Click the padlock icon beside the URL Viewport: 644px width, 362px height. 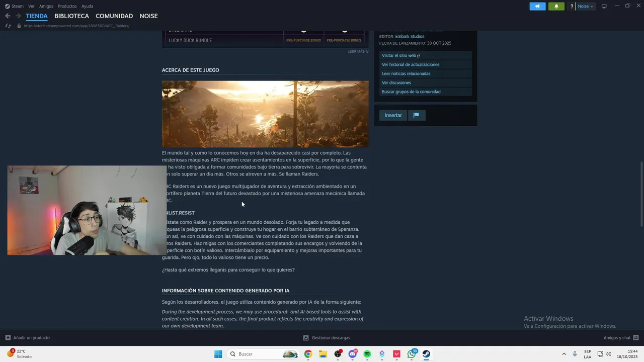coord(19,26)
